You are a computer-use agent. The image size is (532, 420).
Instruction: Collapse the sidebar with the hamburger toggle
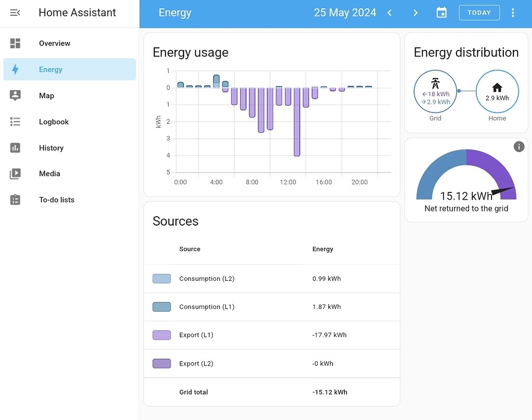15,12
